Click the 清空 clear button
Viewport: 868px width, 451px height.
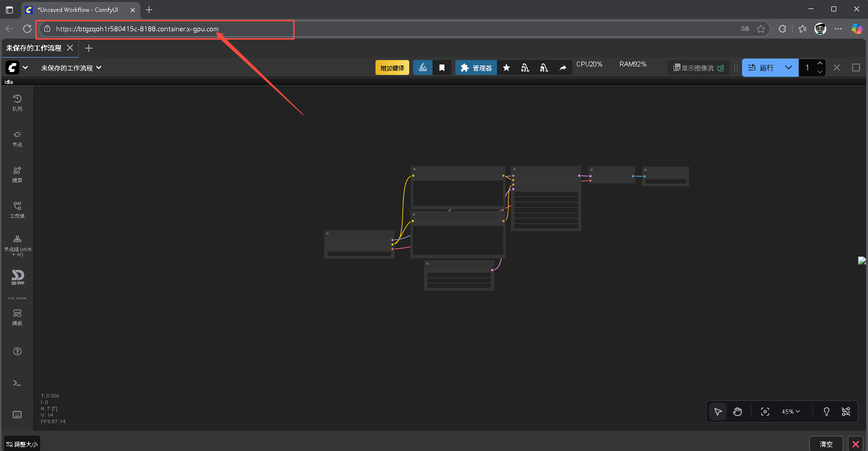tap(826, 444)
